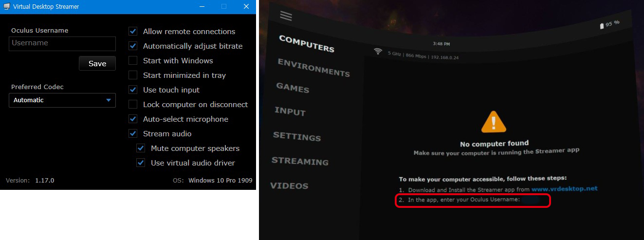Click the Oculus Username input field
The height and width of the screenshot is (240, 644).
pos(62,43)
